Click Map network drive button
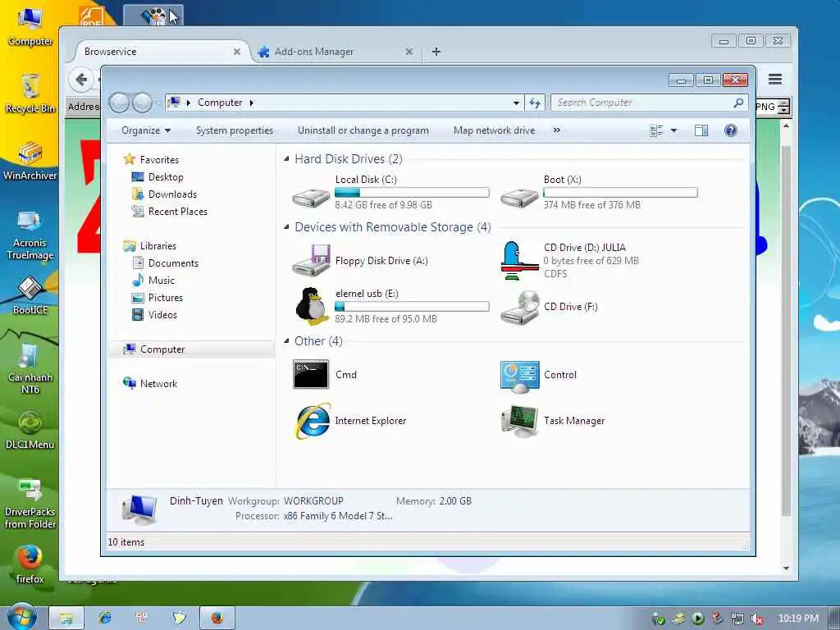The height and width of the screenshot is (630, 840). [494, 130]
